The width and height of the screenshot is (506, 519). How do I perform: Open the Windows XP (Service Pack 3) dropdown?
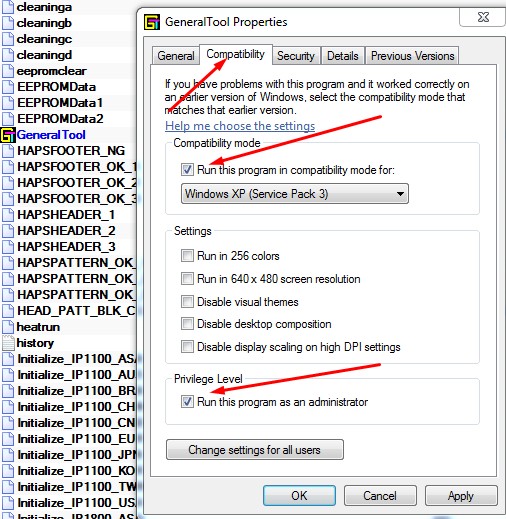(295, 194)
